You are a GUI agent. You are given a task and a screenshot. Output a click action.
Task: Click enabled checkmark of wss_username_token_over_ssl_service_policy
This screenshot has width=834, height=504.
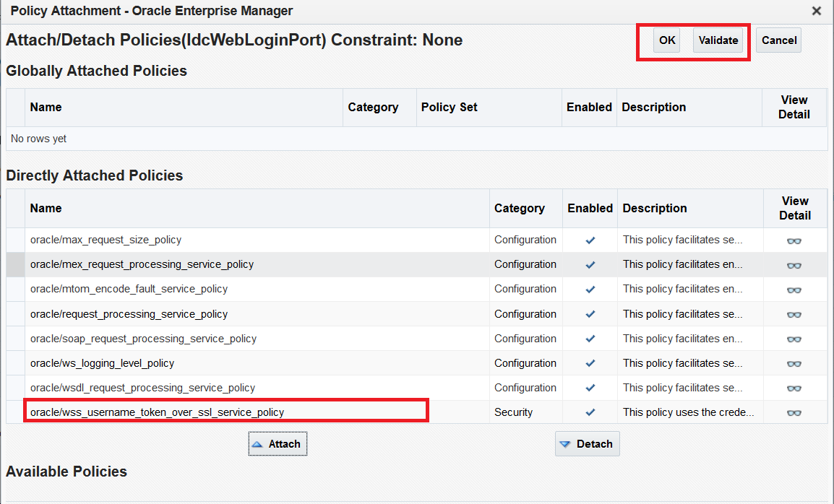(x=590, y=412)
